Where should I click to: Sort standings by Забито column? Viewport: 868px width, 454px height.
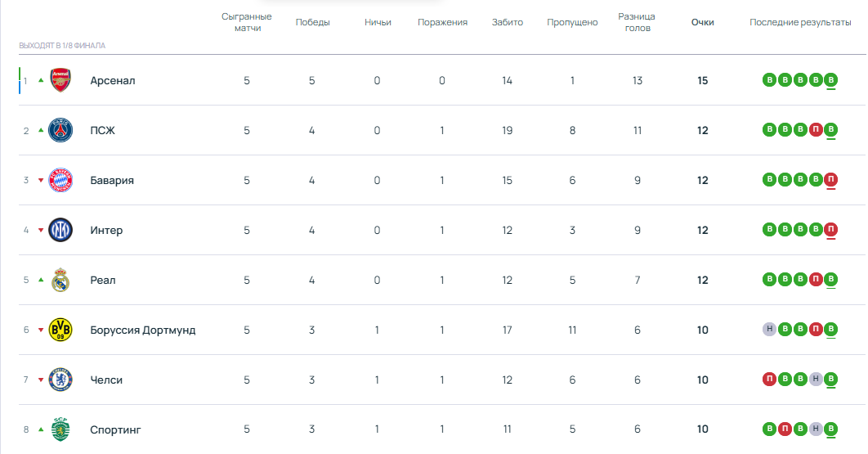coord(508,23)
